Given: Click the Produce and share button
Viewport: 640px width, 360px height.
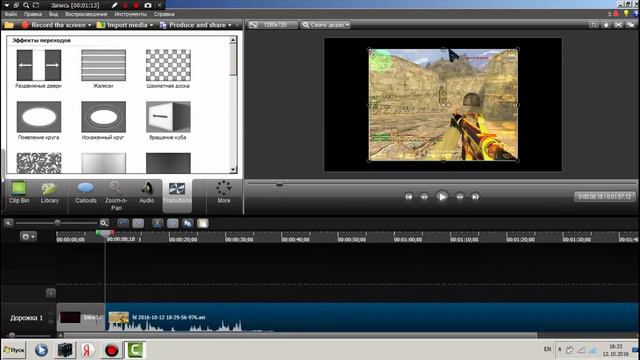Looking at the screenshot, I should click(193, 25).
